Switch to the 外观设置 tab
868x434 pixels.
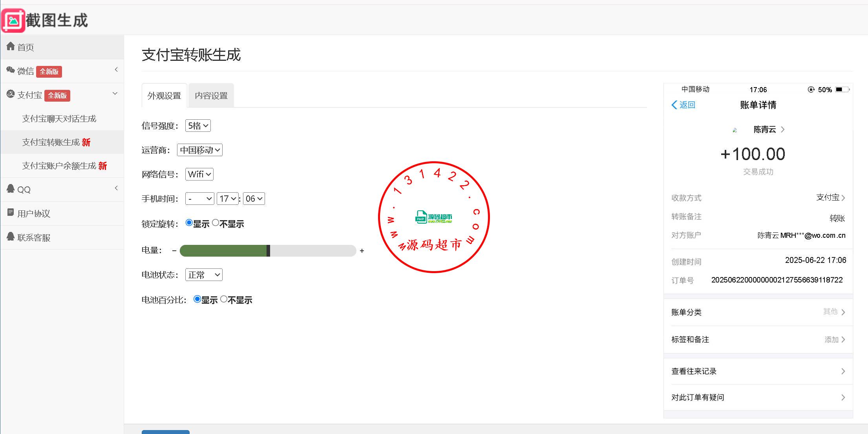(x=164, y=95)
